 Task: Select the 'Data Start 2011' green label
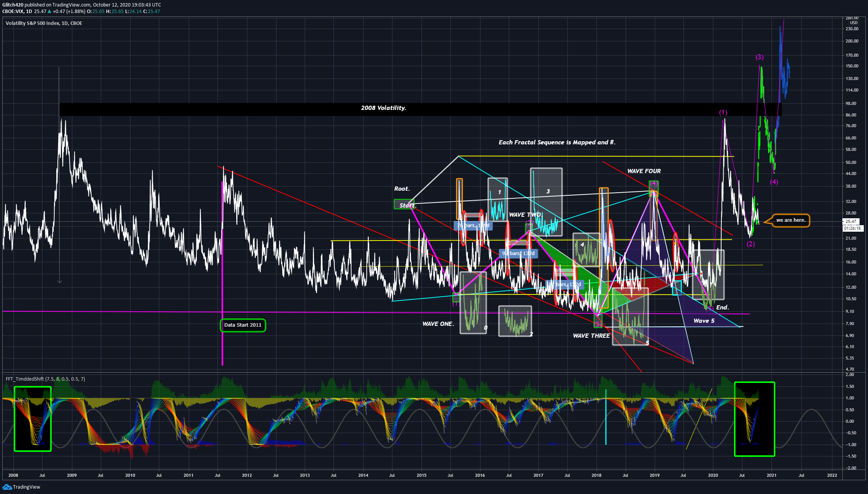click(243, 325)
